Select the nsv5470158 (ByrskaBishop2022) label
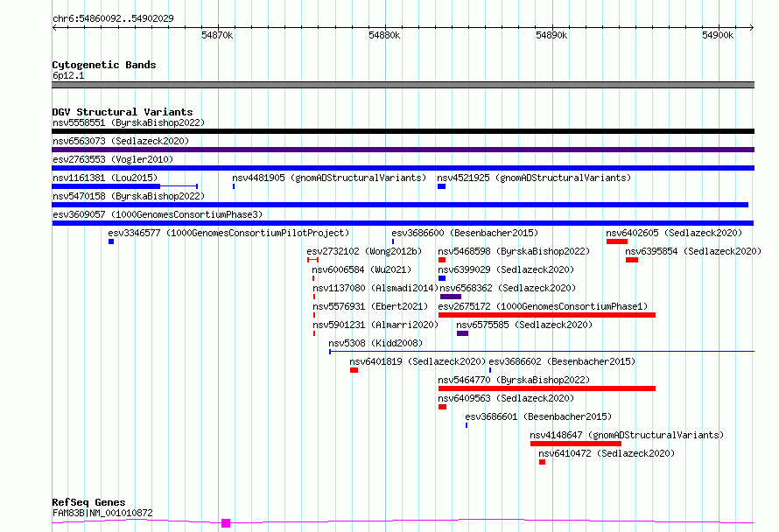779x532 pixels. click(x=129, y=196)
